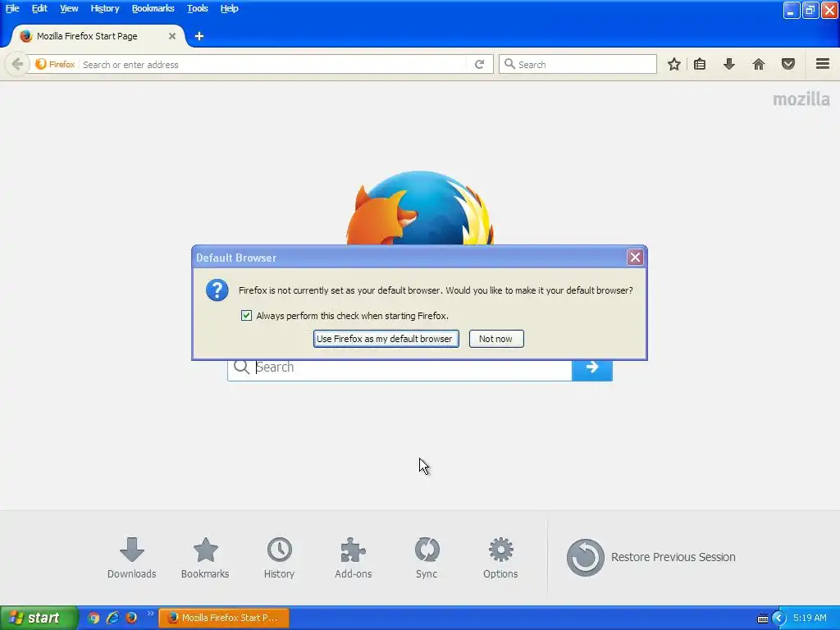Show bookmarks list icon in toolbar
Viewport: 840px width, 630px height.
pos(700,64)
